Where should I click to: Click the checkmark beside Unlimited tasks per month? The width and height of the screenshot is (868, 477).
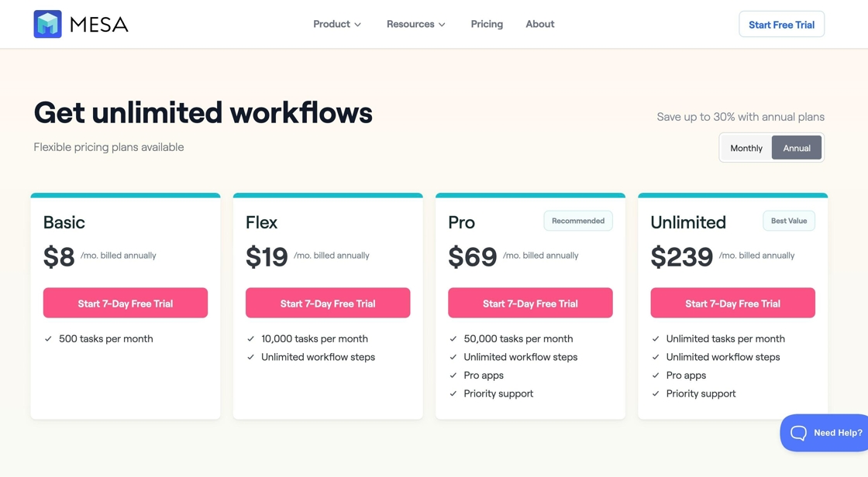[x=656, y=338]
